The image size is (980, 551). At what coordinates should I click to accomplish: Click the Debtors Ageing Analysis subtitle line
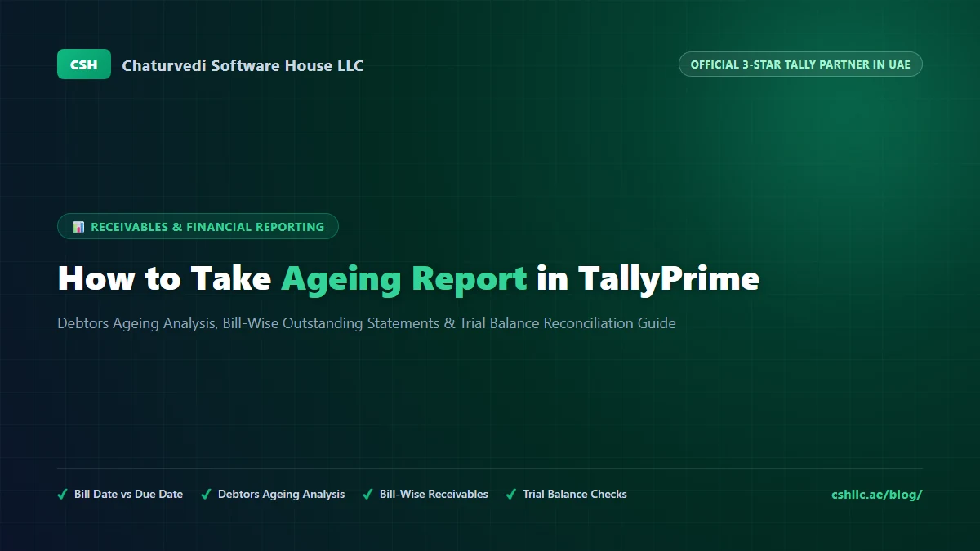point(367,323)
